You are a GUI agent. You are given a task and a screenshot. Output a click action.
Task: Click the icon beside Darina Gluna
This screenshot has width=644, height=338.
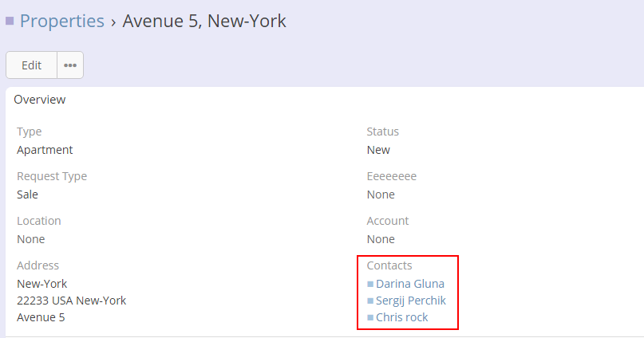(370, 284)
